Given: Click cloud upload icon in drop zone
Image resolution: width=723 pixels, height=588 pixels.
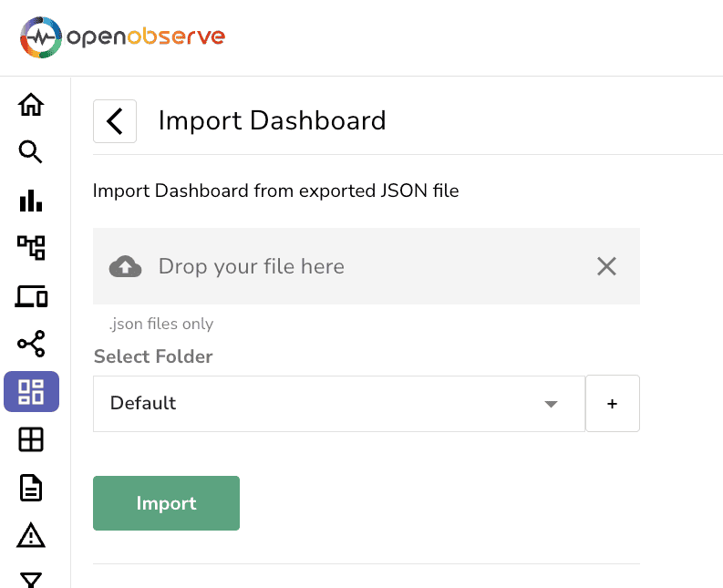Looking at the screenshot, I should tap(125, 266).
